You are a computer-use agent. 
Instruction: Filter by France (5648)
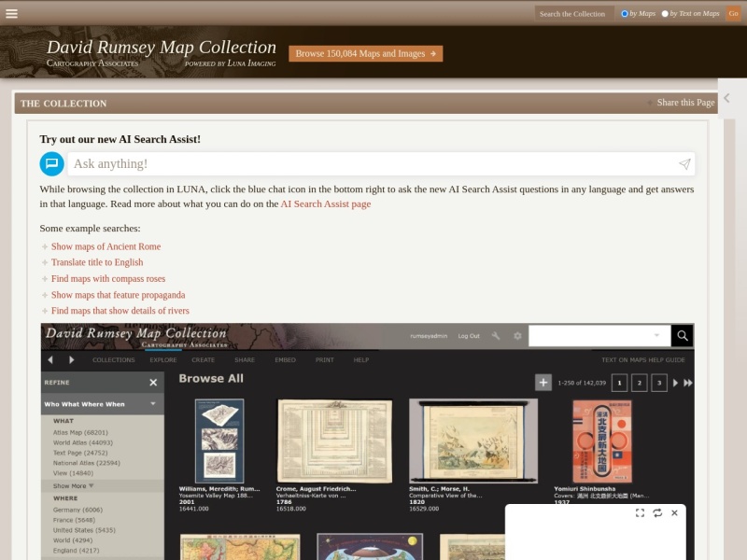tap(74, 520)
